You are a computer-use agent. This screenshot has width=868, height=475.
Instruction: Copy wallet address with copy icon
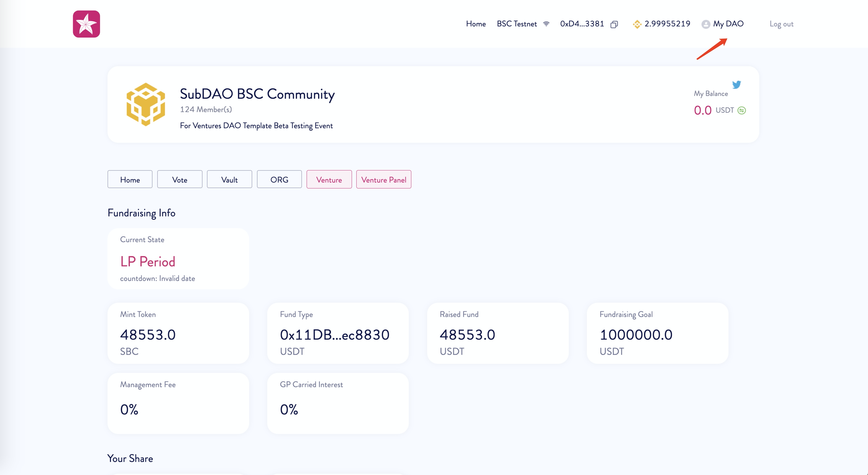(x=614, y=24)
